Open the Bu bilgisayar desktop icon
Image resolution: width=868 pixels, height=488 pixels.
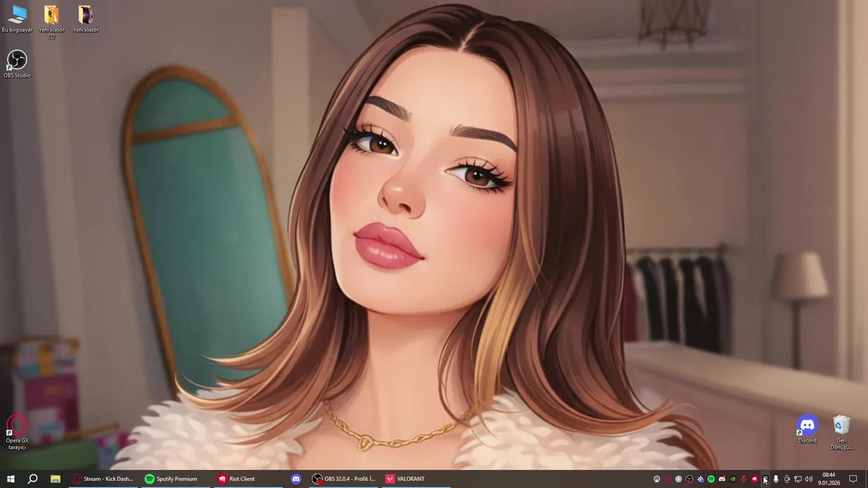point(17,19)
